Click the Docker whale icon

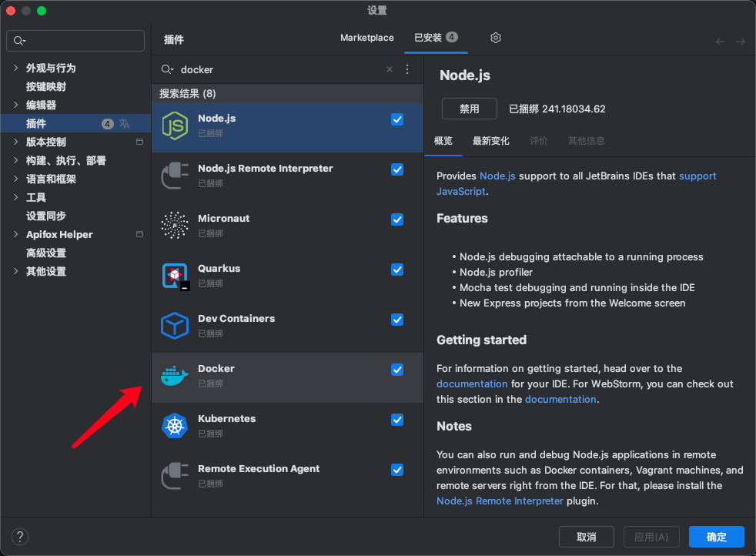click(x=175, y=376)
